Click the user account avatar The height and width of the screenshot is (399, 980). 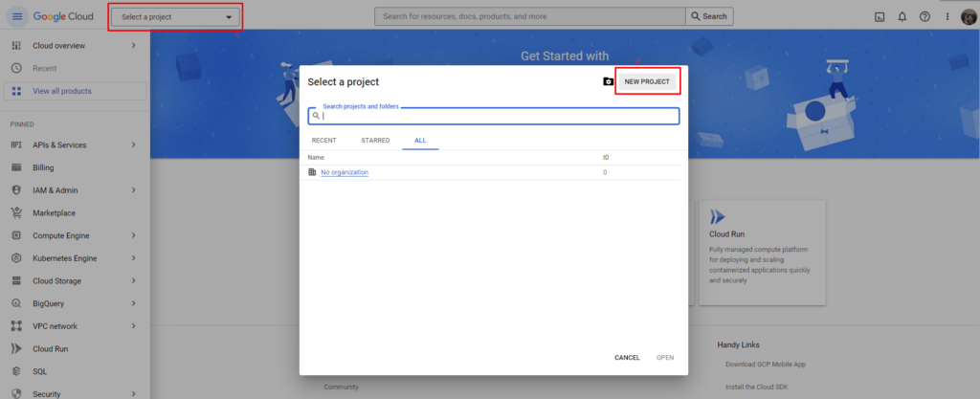click(x=968, y=16)
